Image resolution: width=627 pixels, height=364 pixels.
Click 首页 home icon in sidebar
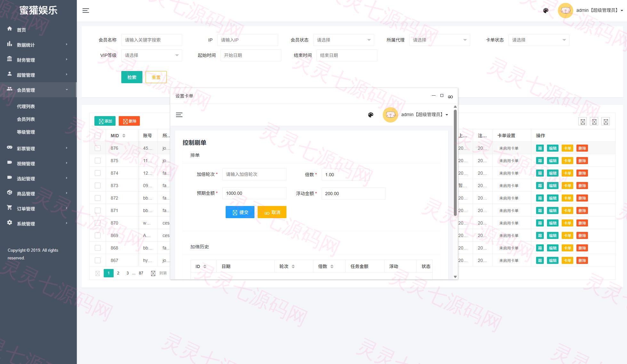[10, 29]
